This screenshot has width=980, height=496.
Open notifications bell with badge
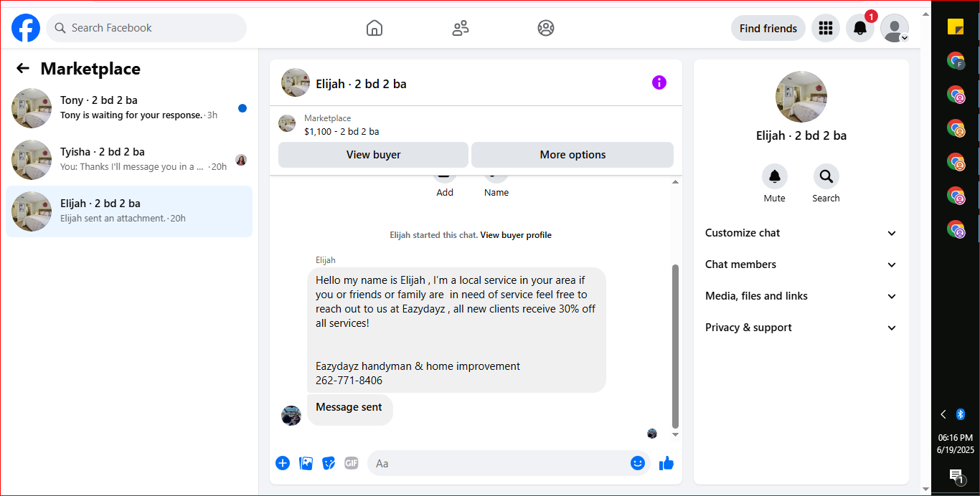[860, 28]
